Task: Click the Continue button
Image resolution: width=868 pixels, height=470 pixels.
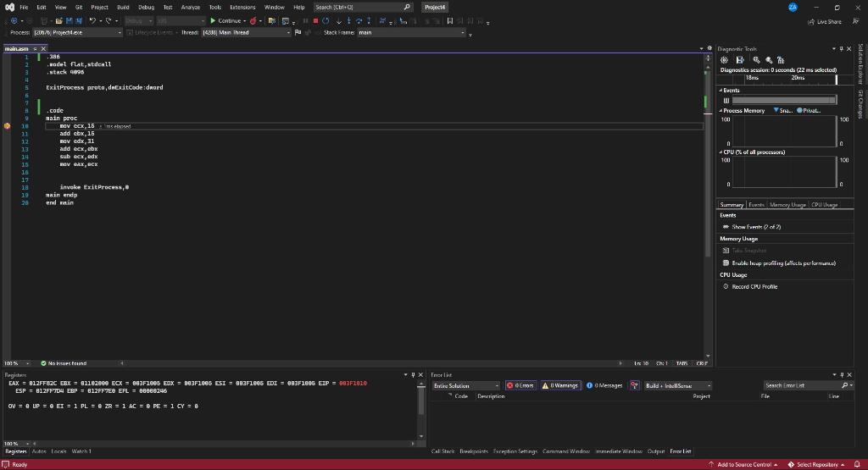Action: tap(225, 21)
